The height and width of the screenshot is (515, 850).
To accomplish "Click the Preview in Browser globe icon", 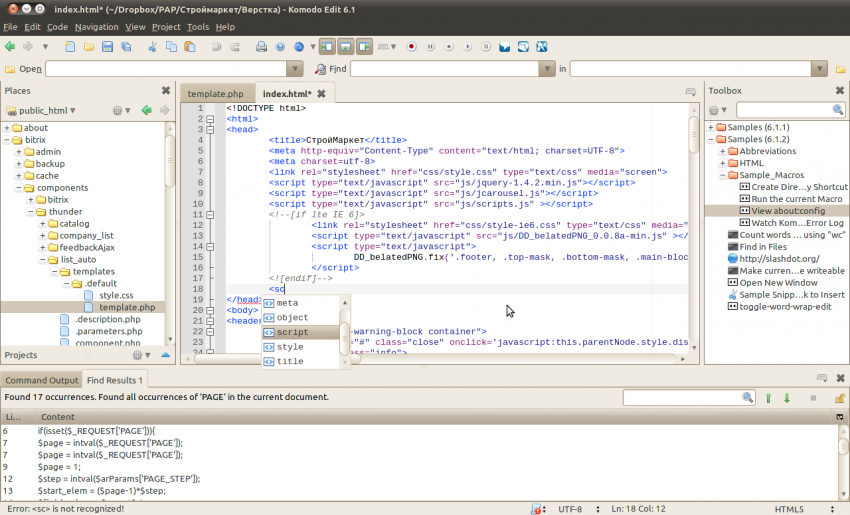I will [299, 47].
